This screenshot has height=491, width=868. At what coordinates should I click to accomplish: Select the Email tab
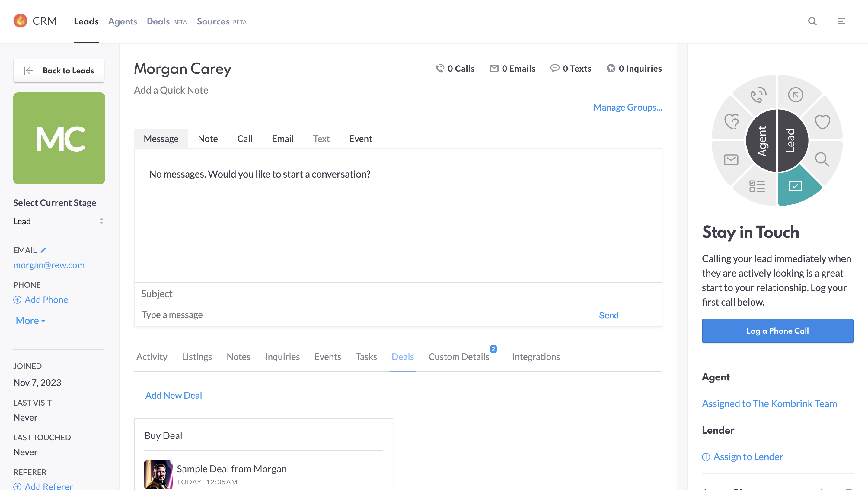(282, 138)
